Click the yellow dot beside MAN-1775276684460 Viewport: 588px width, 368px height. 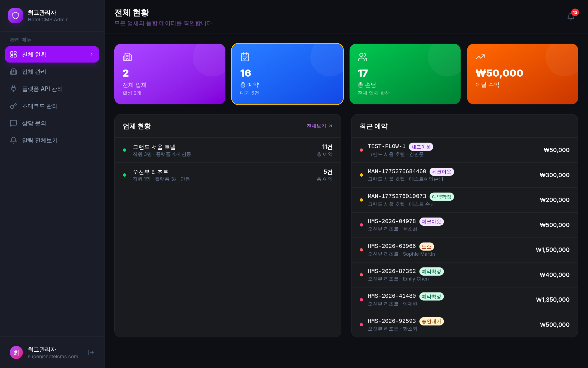361,175
